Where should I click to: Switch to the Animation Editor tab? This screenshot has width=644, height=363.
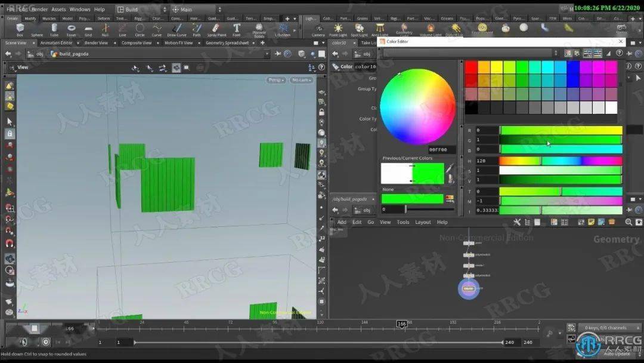tap(56, 43)
